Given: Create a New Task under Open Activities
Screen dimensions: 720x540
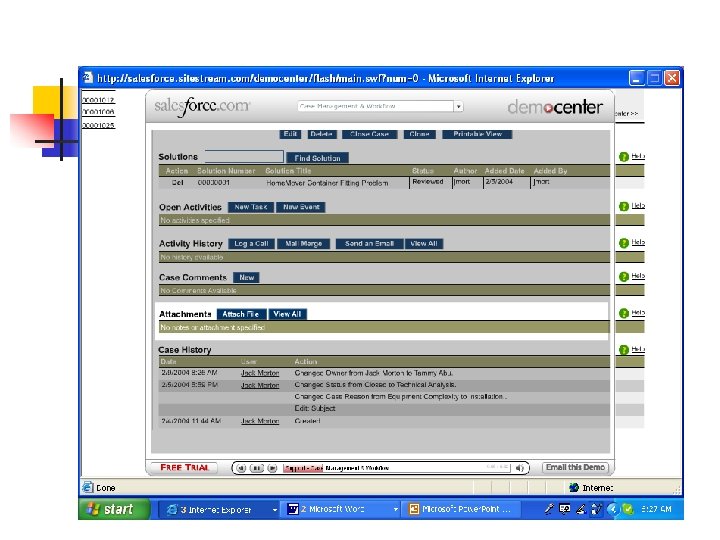Looking at the screenshot, I should click(x=251, y=207).
